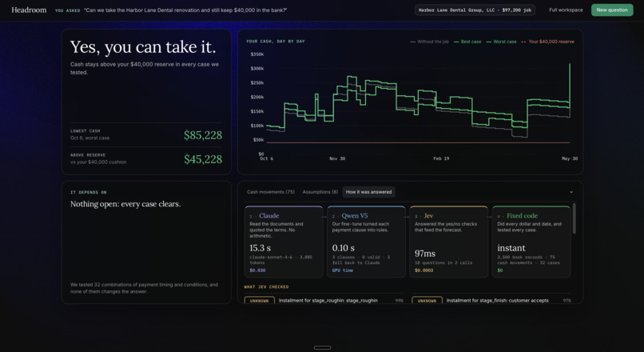Click the 'Nothing open: every case clears.' text
This screenshot has height=352, width=644.
point(125,204)
